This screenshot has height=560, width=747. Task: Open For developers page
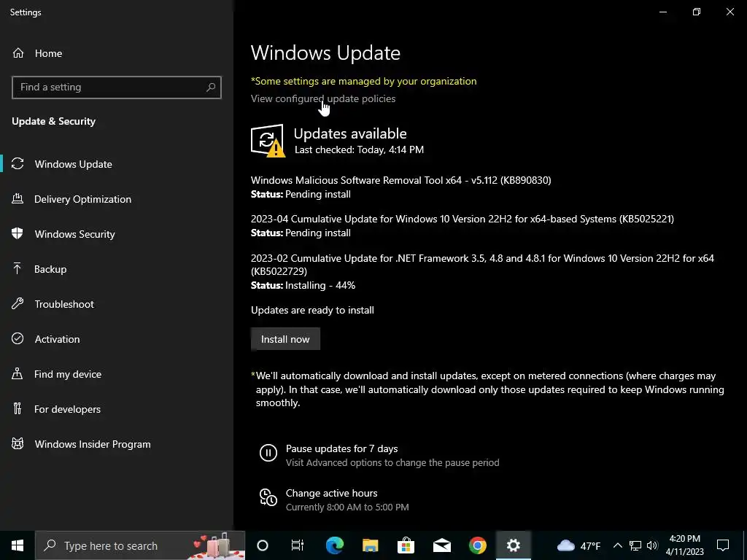67,409
